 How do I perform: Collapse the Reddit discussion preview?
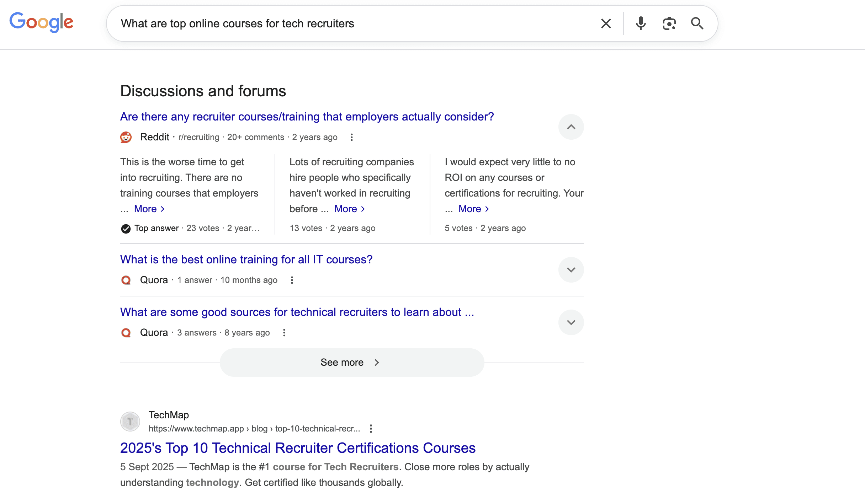(x=571, y=127)
